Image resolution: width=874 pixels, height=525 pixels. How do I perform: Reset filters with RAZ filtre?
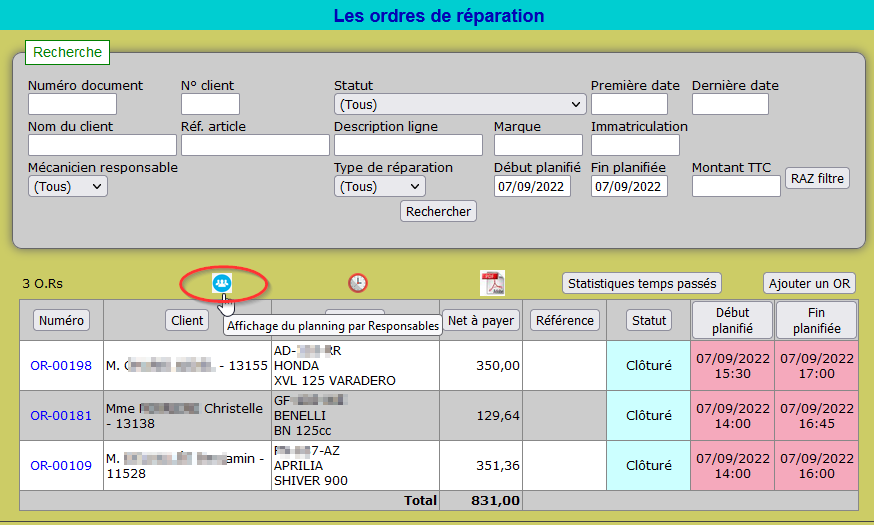coord(817,179)
